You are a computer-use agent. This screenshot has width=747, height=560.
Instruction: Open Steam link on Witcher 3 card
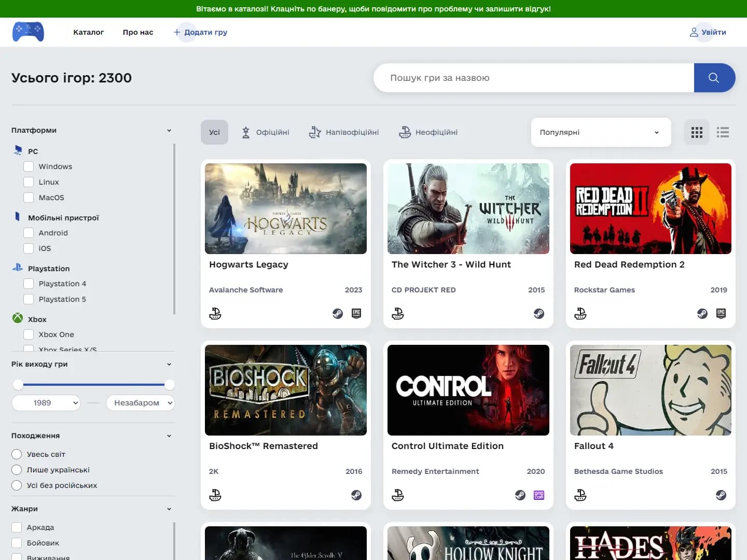click(539, 314)
